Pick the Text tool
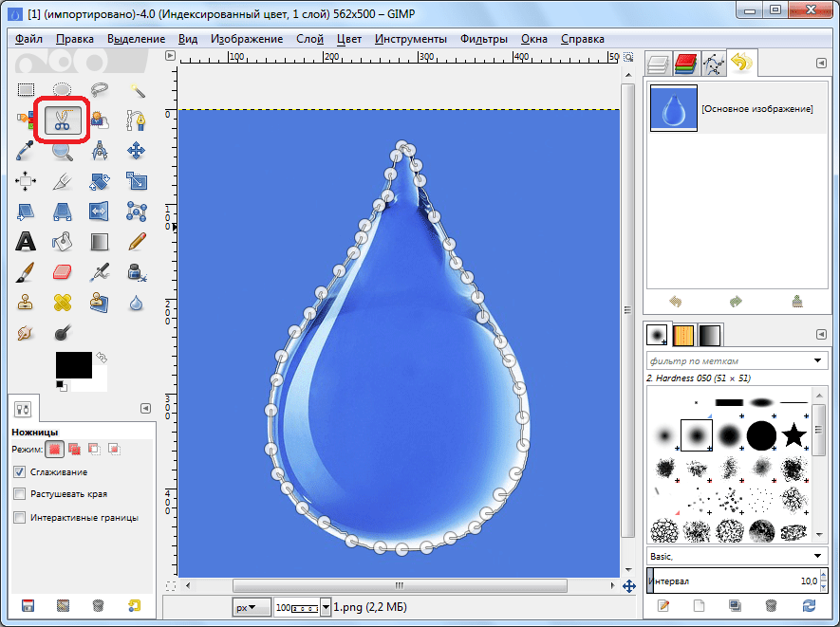840x627 pixels. pos(26,241)
